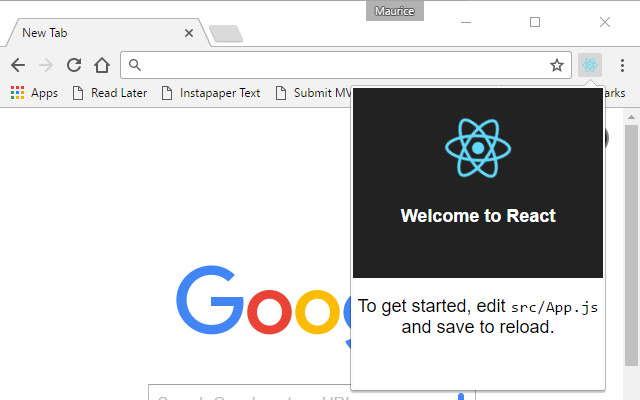This screenshot has width=640, height=400.
Task: Click the address bar input
Action: 345,65
